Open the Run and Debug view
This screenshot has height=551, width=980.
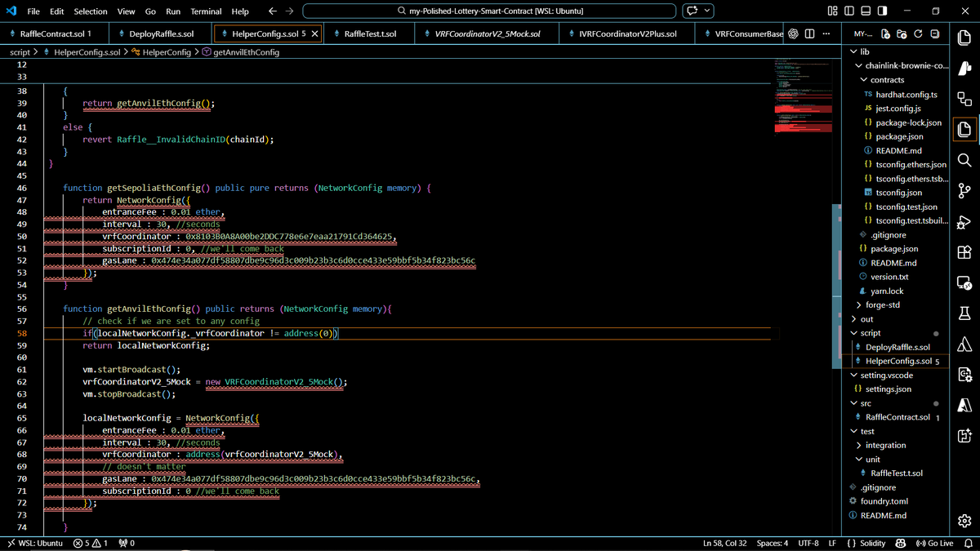(964, 222)
